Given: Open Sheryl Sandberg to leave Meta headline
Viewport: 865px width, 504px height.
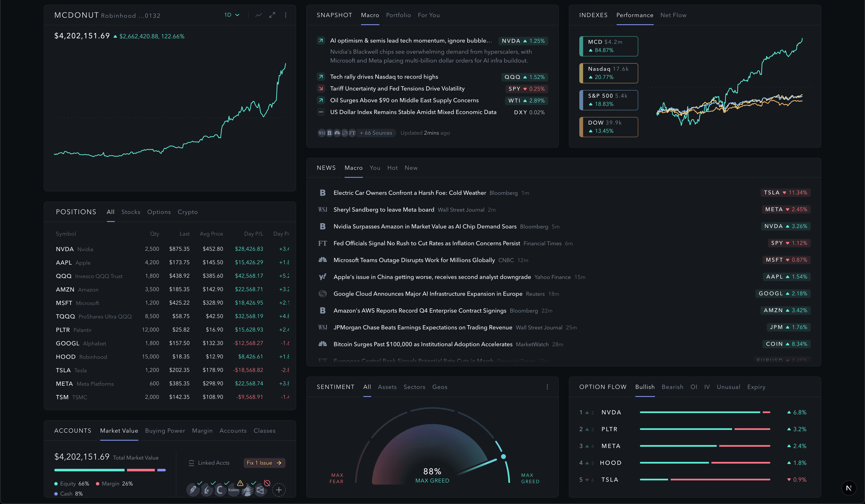Looking at the screenshot, I should [x=384, y=210].
